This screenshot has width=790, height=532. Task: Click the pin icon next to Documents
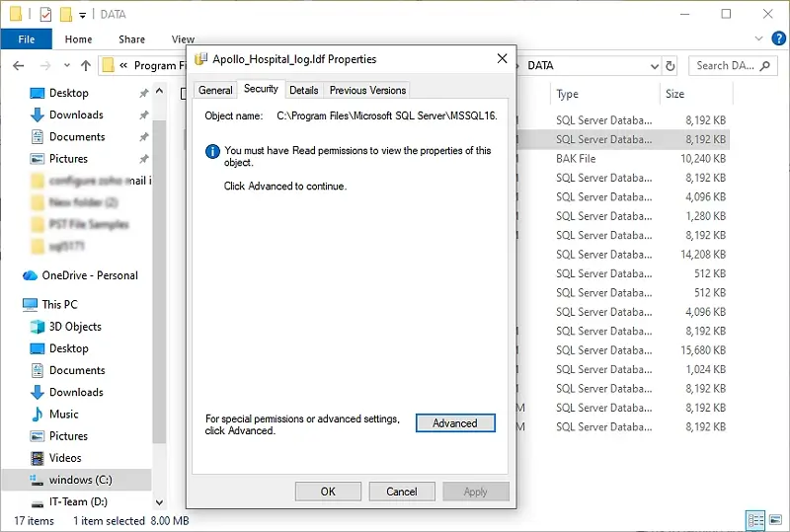pos(144,137)
